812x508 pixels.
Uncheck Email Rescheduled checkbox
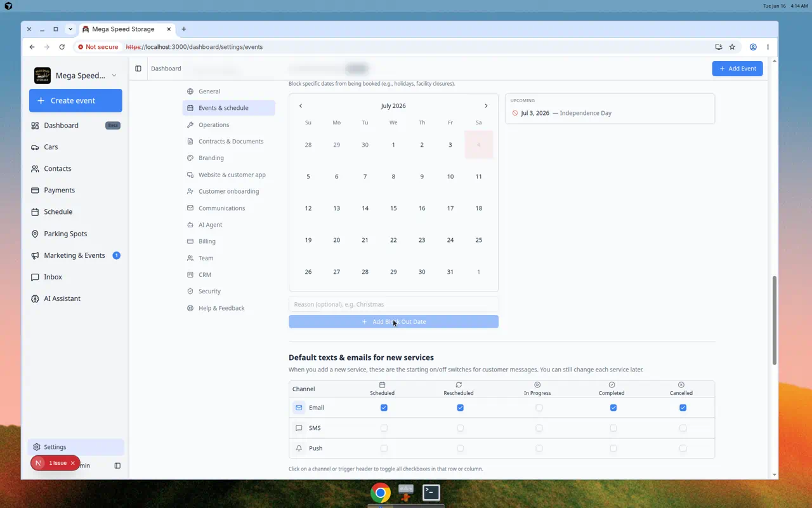pos(461,408)
